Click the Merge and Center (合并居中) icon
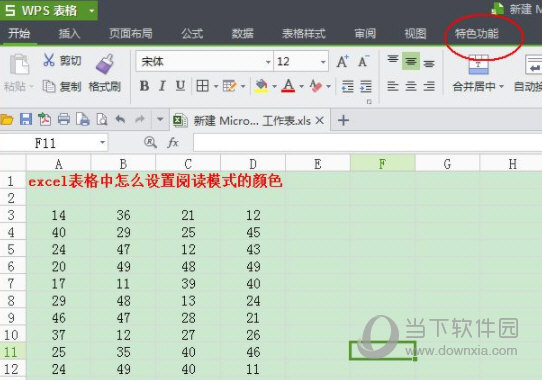The height and width of the screenshot is (380, 542). 478,65
